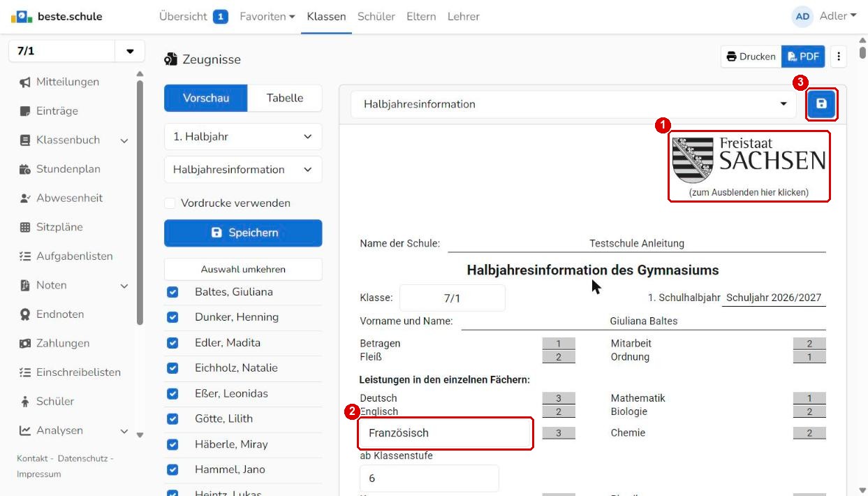The height and width of the screenshot is (496, 868).
Task: Open the Favoriten dropdown menu
Action: [267, 16]
